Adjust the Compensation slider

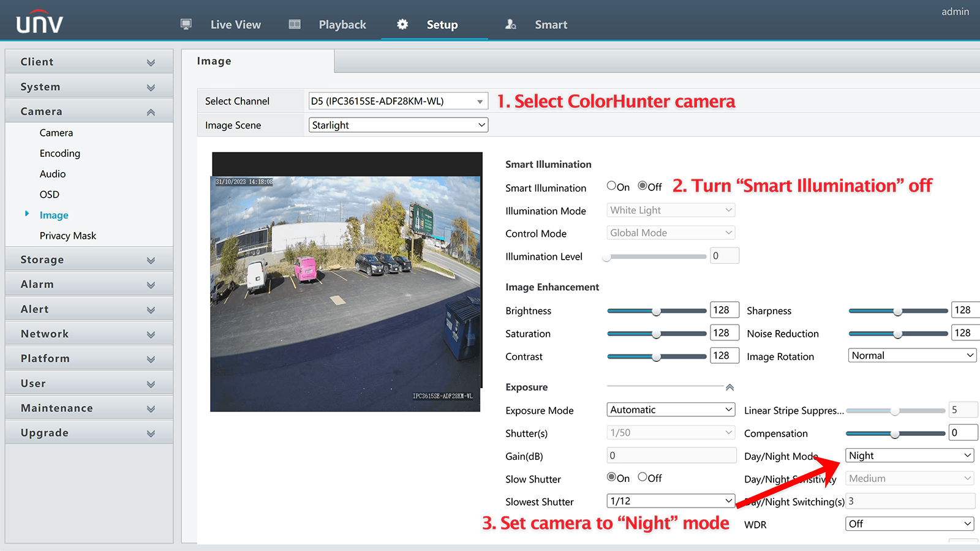pyautogui.click(x=895, y=433)
